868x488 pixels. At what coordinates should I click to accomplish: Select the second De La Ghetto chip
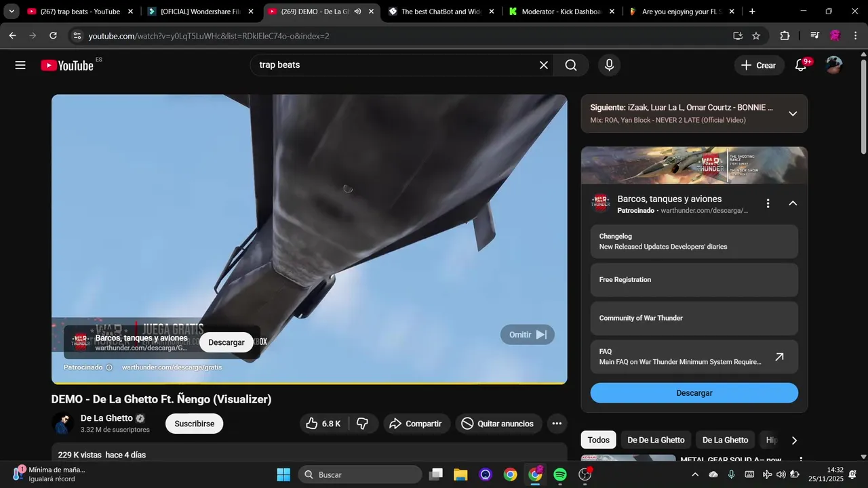tap(725, 440)
